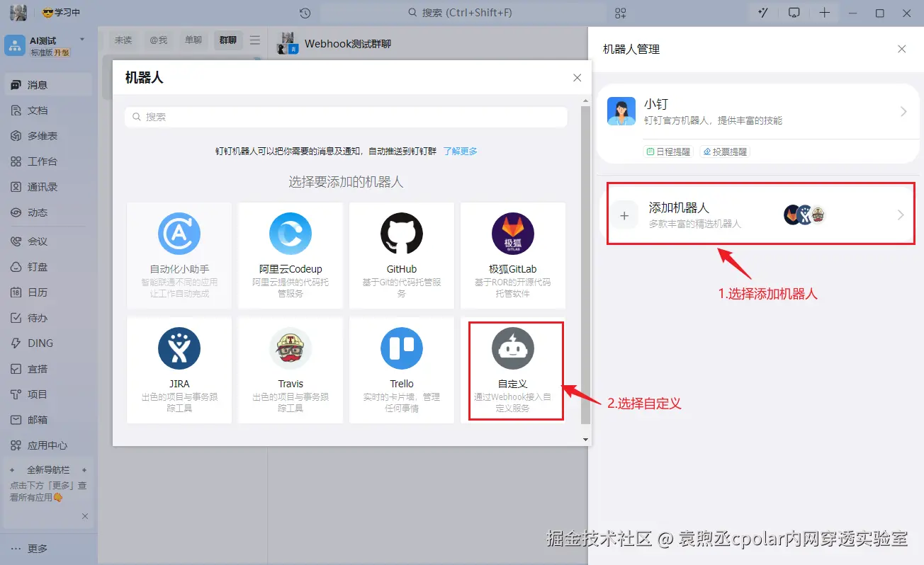Image resolution: width=924 pixels, height=565 pixels.
Task: Click the AI sparkle icon in title bar
Action: pos(763,13)
